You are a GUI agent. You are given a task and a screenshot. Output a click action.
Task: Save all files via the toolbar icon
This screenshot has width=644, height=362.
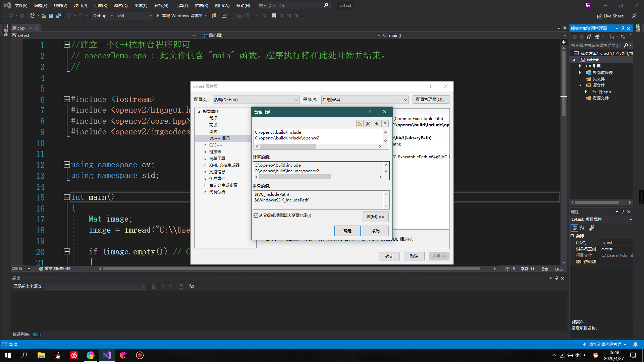[x=58, y=15]
